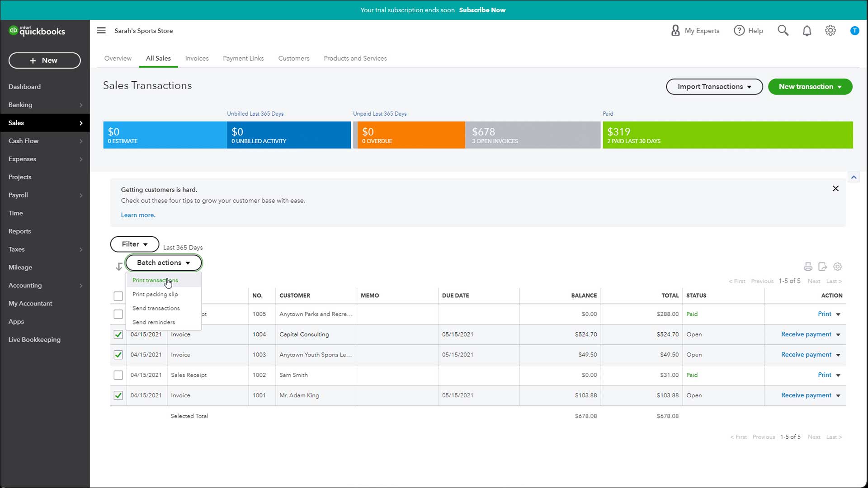The image size is (868, 488).
Task: Expand Receive payment options for Mr. Adam King
Action: point(839,395)
